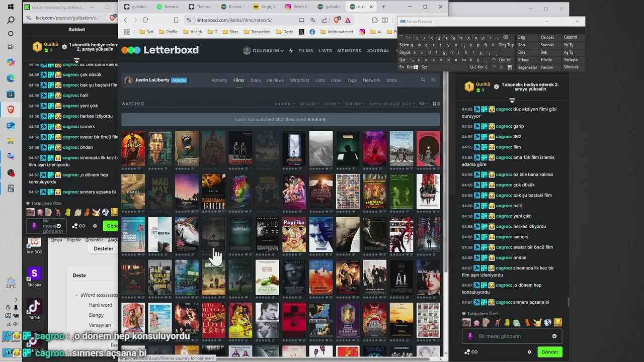Open the profile RSS feed icon
This screenshot has height=362, width=644.
pyautogui.click(x=433, y=80)
